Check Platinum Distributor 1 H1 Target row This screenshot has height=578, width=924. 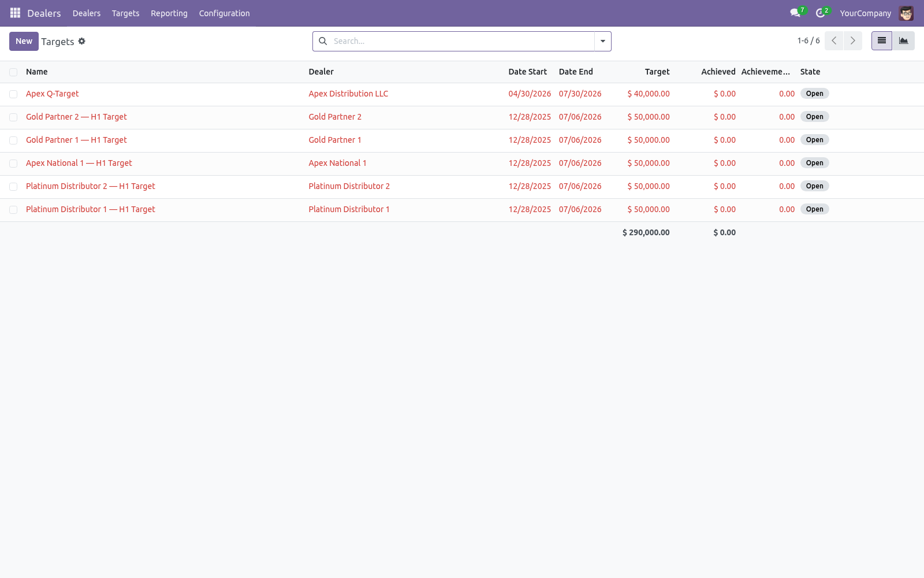click(13, 210)
